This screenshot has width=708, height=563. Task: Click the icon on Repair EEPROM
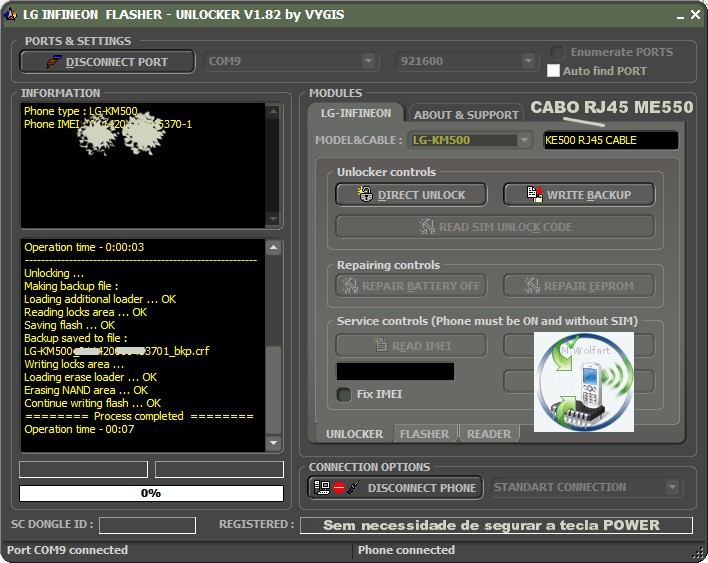coord(532,285)
